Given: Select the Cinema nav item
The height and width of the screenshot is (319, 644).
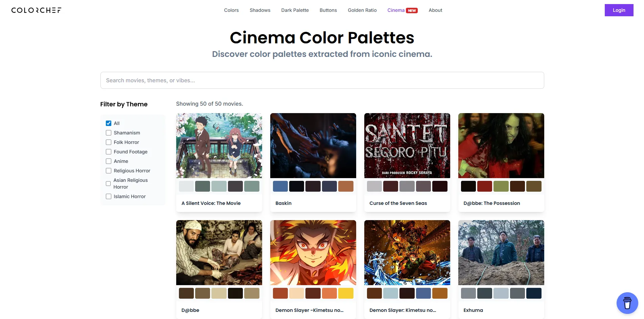Looking at the screenshot, I should [396, 10].
